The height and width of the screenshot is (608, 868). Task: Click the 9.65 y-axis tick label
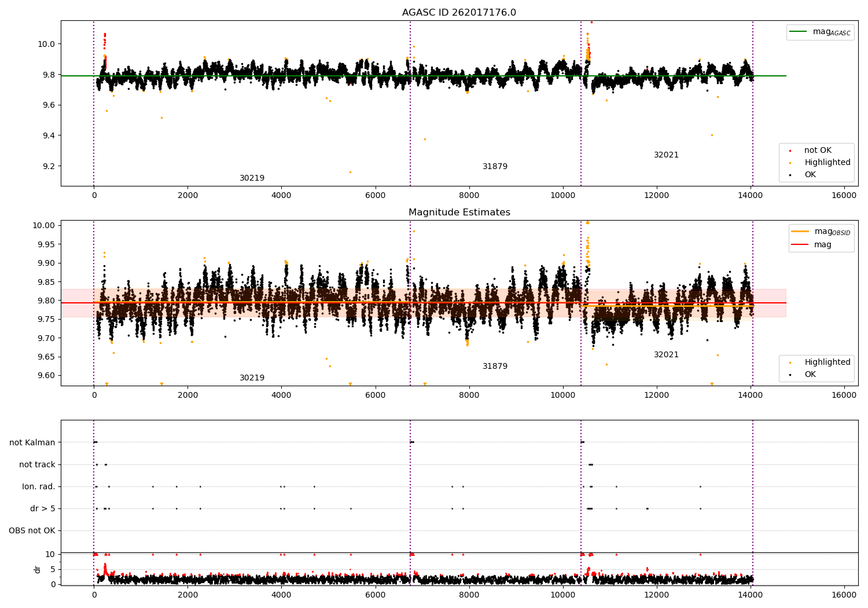(47, 357)
